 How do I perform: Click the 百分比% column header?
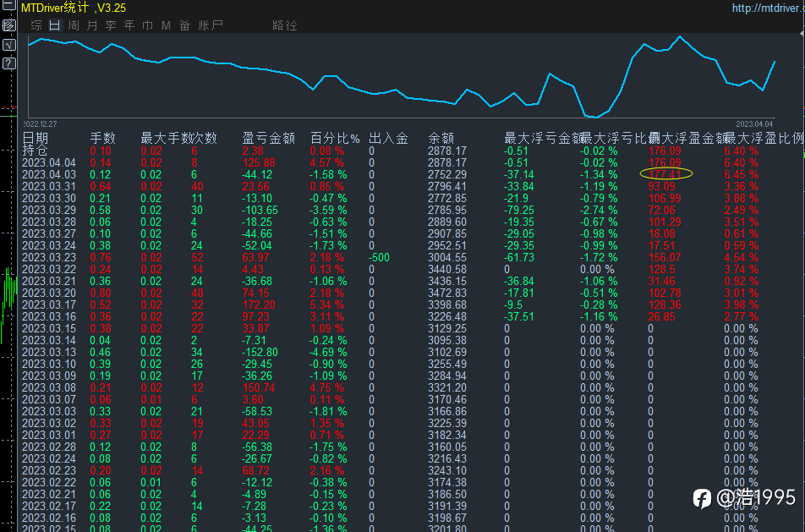(335, 138)
